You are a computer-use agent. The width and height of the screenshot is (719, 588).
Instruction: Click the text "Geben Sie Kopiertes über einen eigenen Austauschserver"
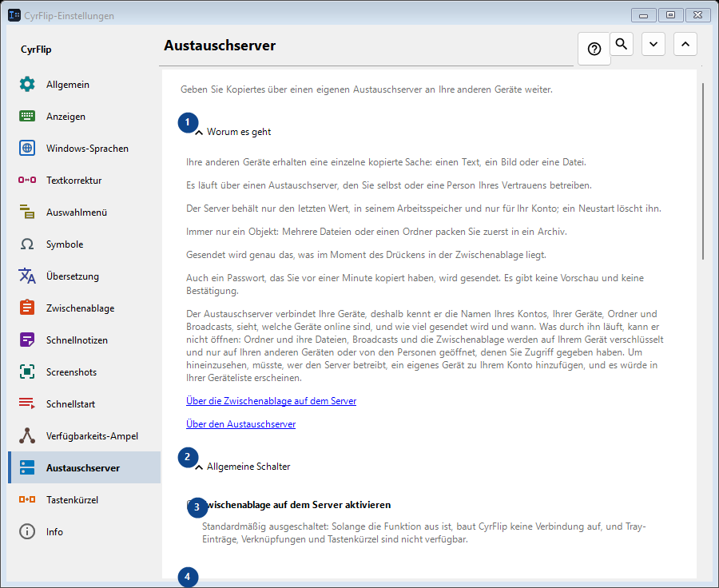pyautogui.click(x=301, y=89)
